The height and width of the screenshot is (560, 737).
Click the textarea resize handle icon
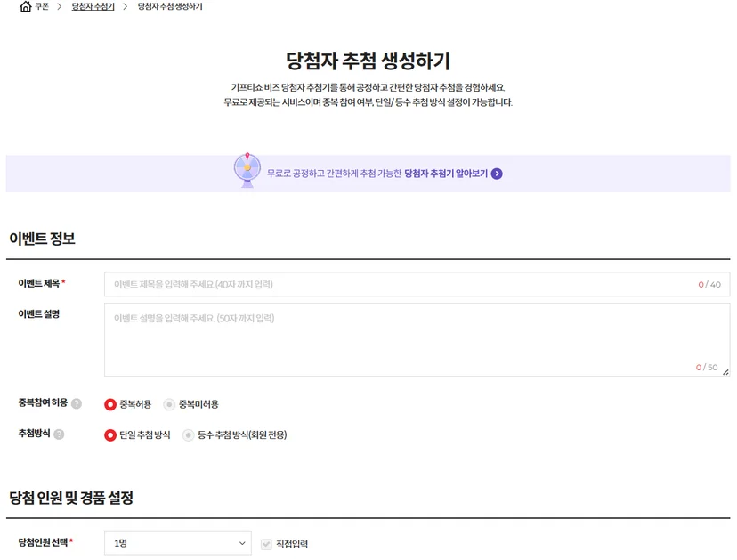pos(725,372)
